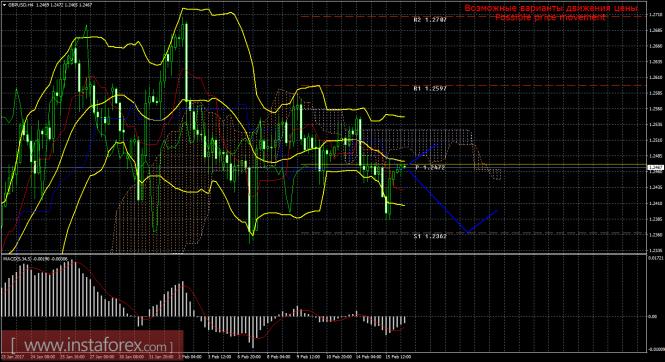
Task: Click the upper end of the blue upward forecast line
Action: click(x=437, y=145)
